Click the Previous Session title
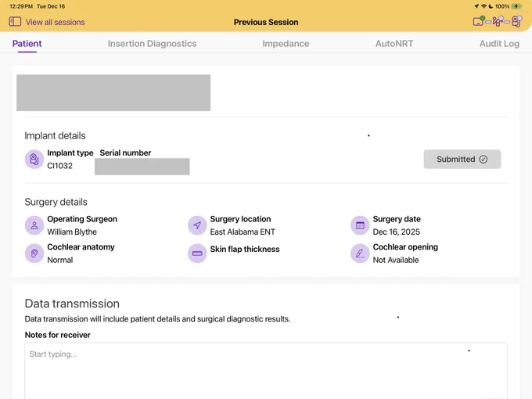Viewport: 532px width, 399px height. coord(266,22)
